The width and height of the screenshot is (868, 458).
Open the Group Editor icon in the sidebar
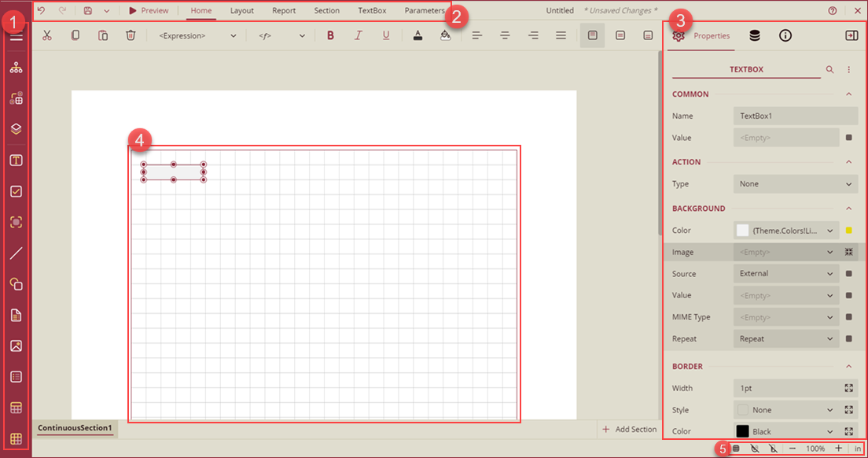16,98
